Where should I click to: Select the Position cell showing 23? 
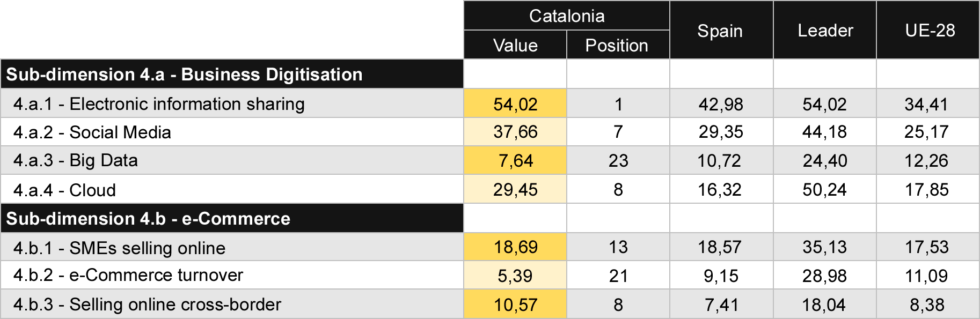(x=618, y=160)
